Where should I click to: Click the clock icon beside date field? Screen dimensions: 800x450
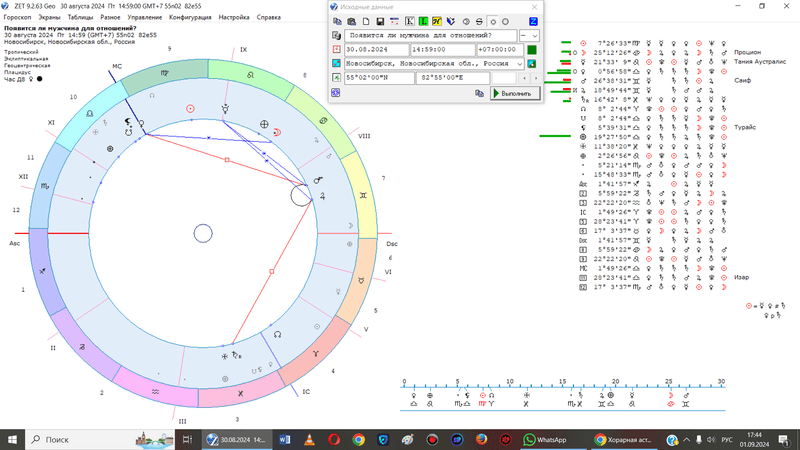(x=336, y=49)
